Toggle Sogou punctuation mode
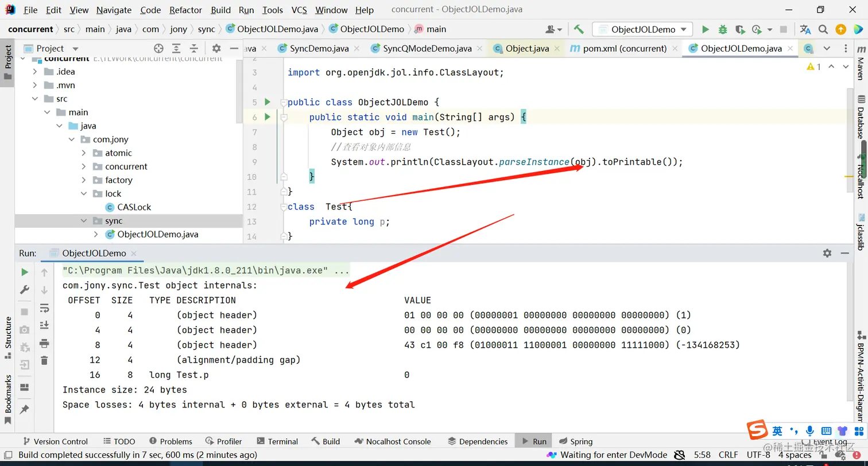This screenshot has height=466, width=868. coord(794,430)
